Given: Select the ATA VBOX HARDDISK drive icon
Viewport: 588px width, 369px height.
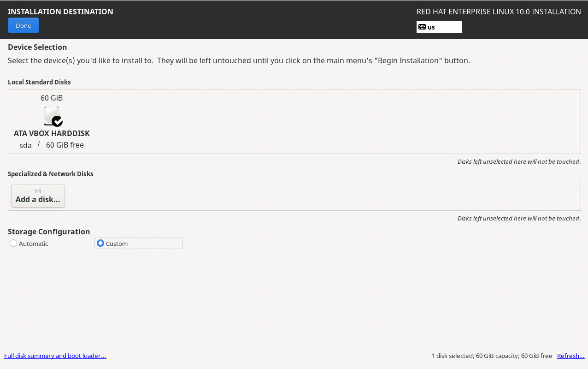Looking at the screenshot, I should click(51, 115).
